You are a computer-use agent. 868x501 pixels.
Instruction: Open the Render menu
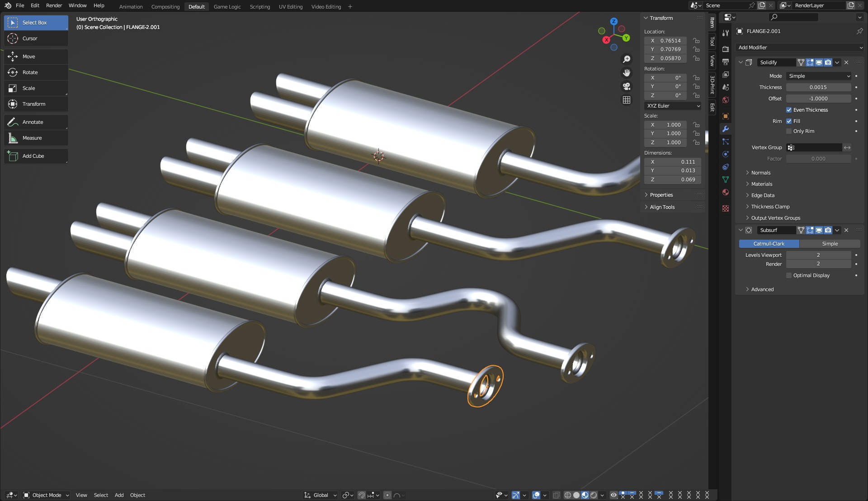[54, 5]
